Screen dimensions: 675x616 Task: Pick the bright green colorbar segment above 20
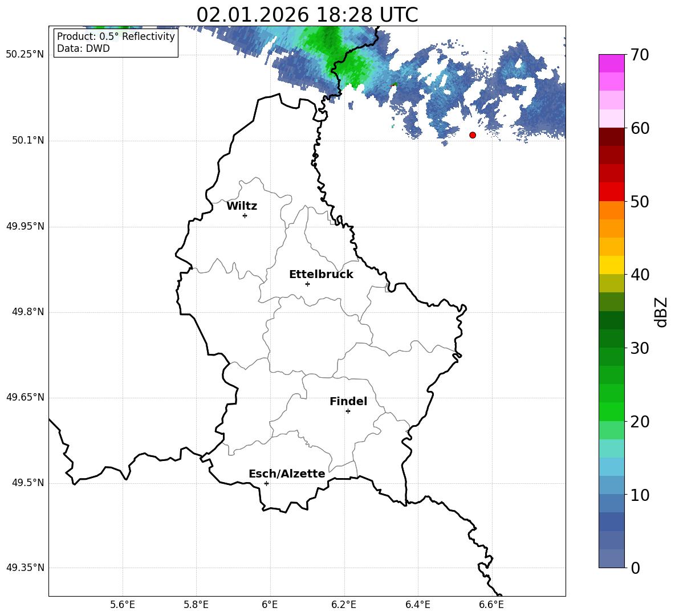(611, 411)
